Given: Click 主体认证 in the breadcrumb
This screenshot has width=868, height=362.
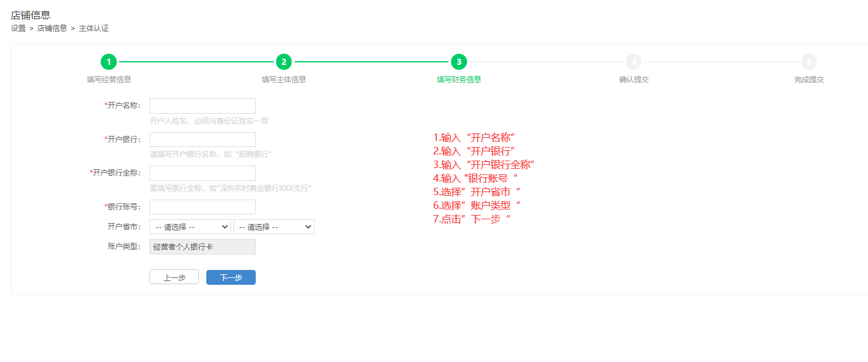Looking at the screenshot, I should point(93,28).
